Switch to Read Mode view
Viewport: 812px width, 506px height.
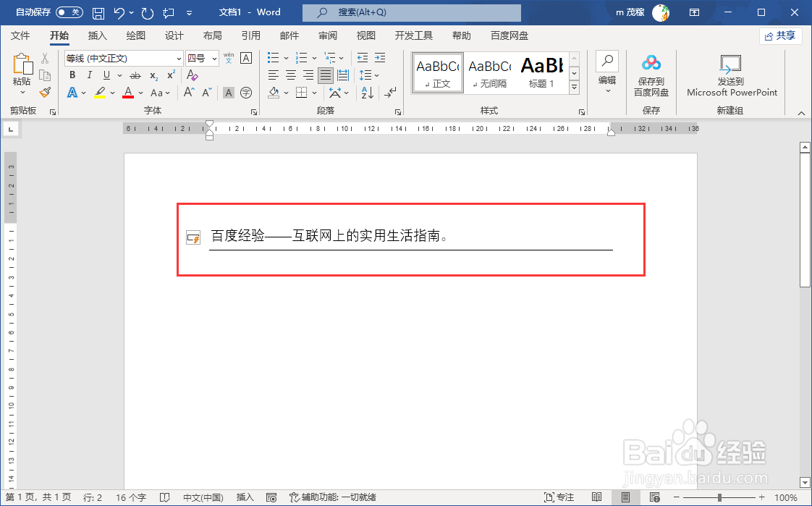[x=596, y=497]
